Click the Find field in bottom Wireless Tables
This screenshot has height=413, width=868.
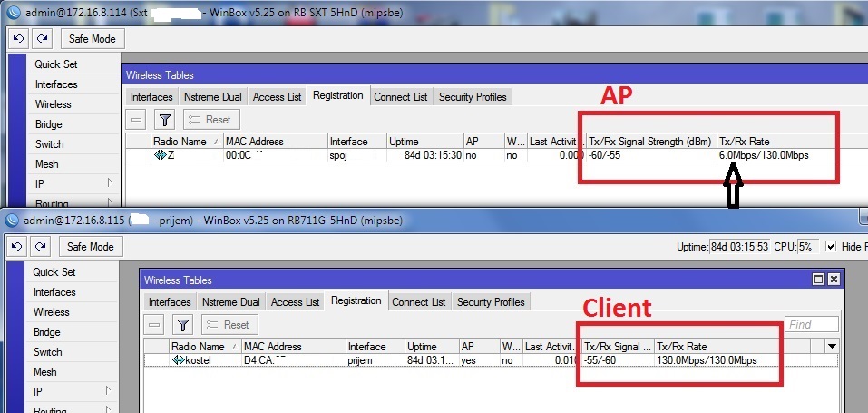(812, 325)
